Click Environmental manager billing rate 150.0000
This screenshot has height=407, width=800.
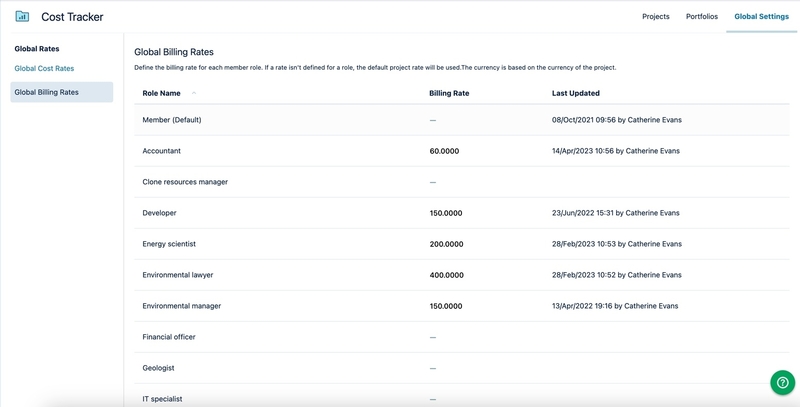(446, 306)
